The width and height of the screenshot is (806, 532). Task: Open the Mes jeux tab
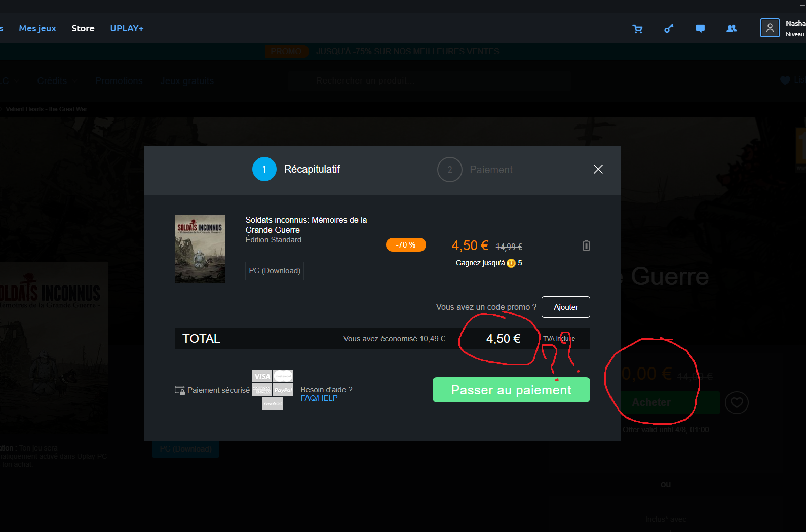(37, 28)
